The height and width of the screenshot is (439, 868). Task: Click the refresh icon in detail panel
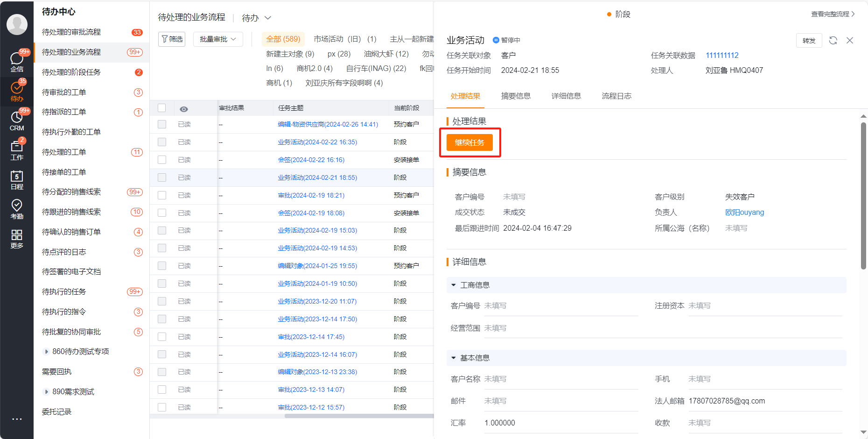pyautogui.click(x=833, y=40)
